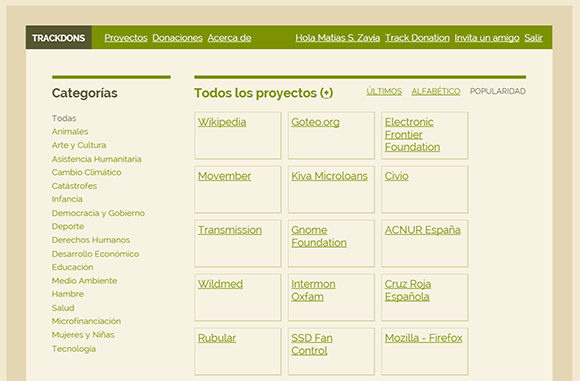This screenshot has height=381, width=580.
Task: Filter by Catástrofes category
Action: click(x=74, y=186)
